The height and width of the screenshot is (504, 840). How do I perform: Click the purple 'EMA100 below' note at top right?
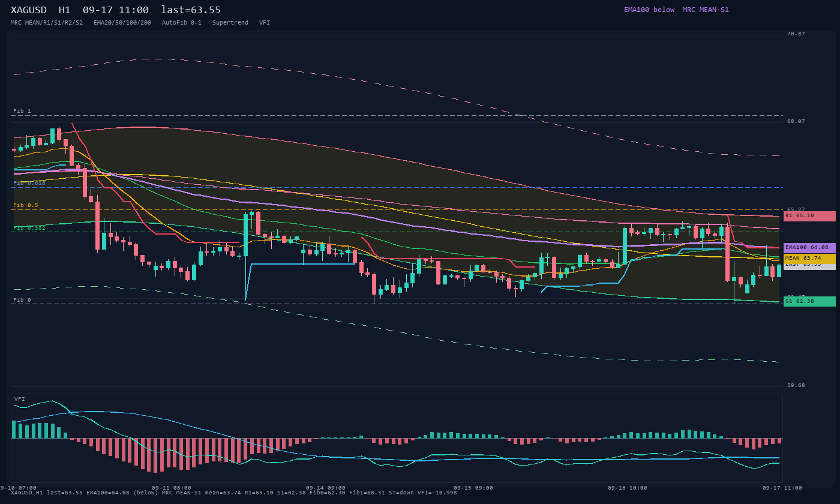(649, 10)
